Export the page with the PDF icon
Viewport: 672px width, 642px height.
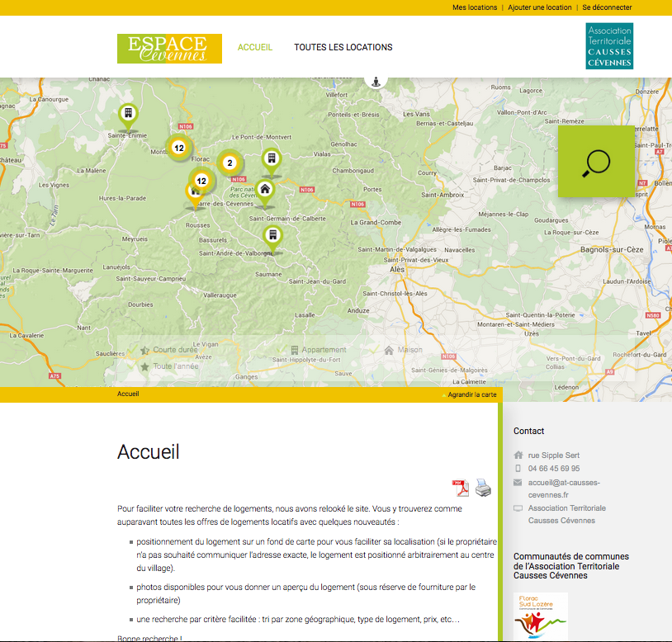point(461,488)
